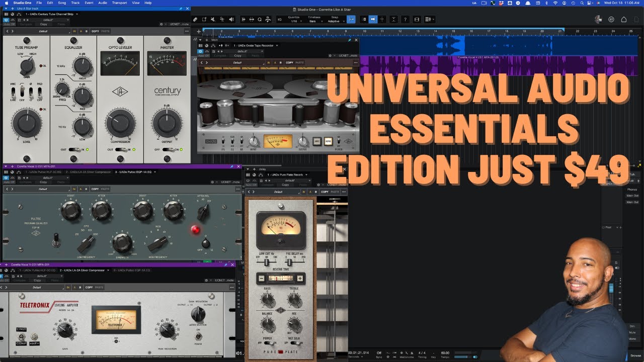Select next preset arrow in Oxide Tape plugin

click(208, 63)
